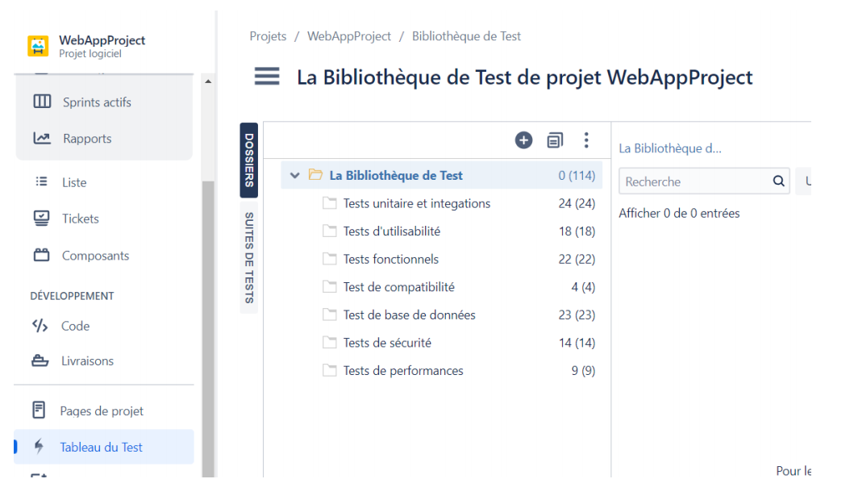The width and height of the screenshot is (854, 504).
Task: Click the sidebar vertical scrollbar
Action: click(208, 323)
